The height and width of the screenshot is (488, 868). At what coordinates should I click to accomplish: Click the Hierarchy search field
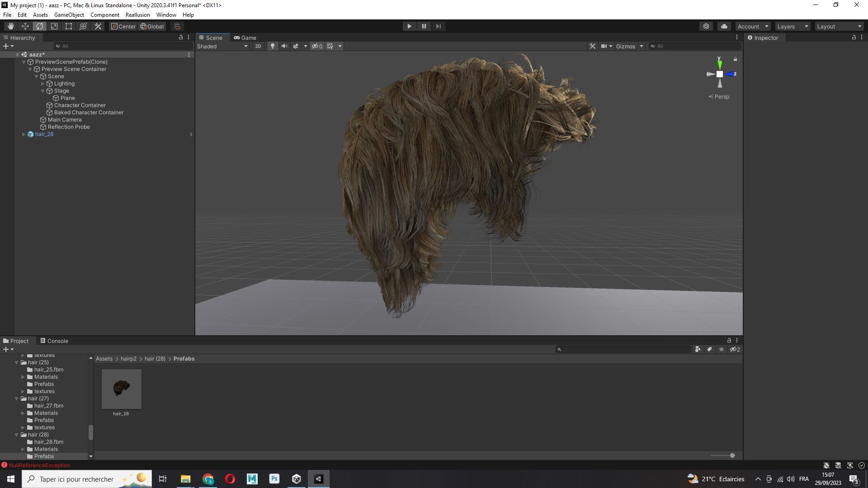click(123, 46)
